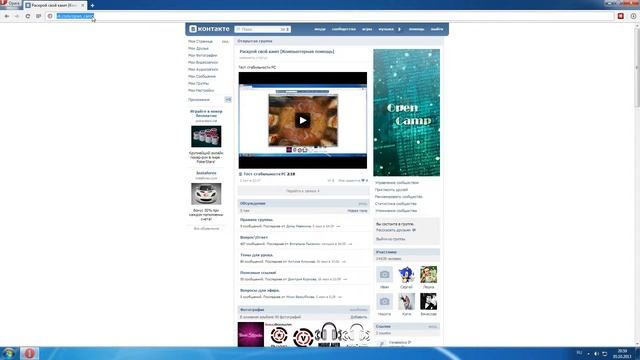Open 'помощь' in VK header
This screenshot has height=360, width=640.
(x=416, y=29)
